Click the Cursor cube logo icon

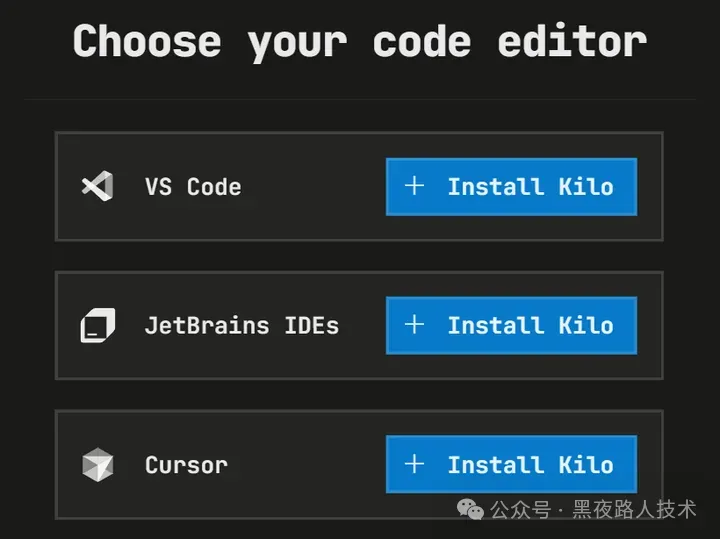coord(97,465)
